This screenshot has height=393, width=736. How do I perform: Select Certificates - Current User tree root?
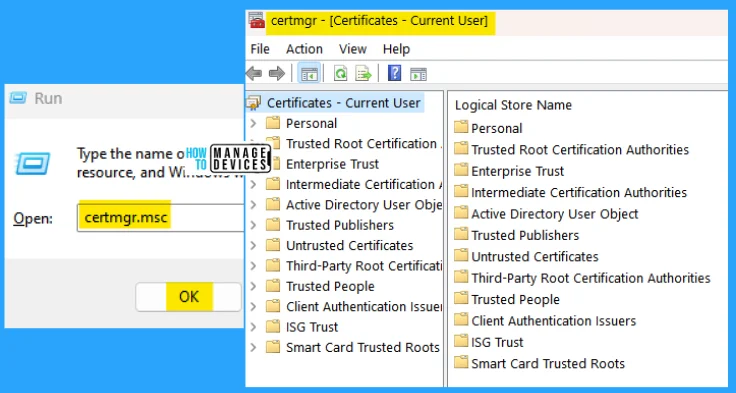pyautogui.click(x=343, y=103)
